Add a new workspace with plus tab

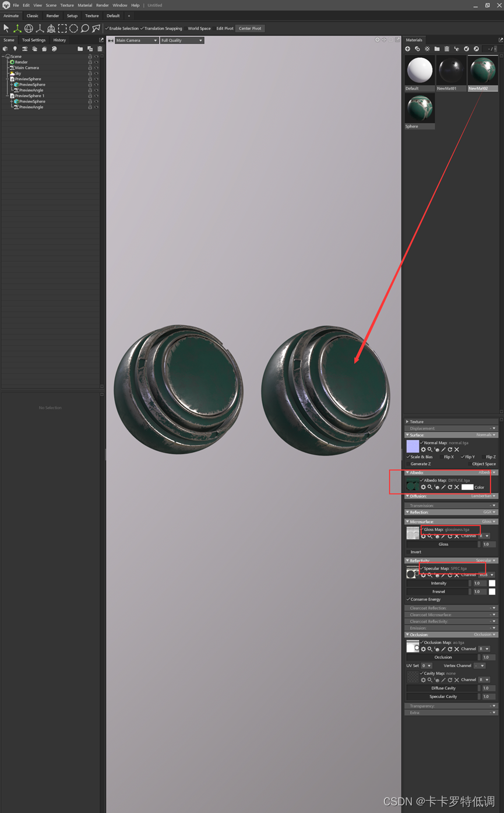click(129, 16)
